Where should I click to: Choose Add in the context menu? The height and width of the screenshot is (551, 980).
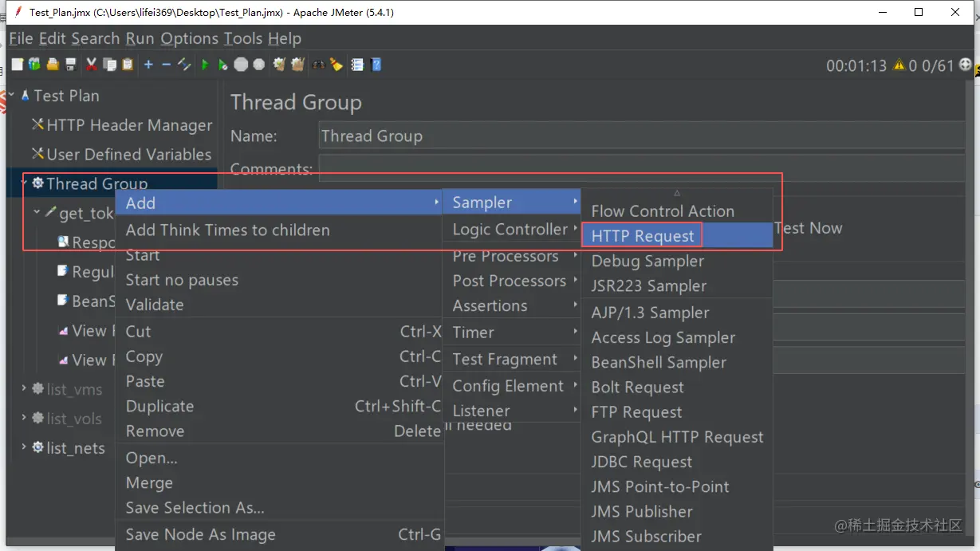coord(279,203)
